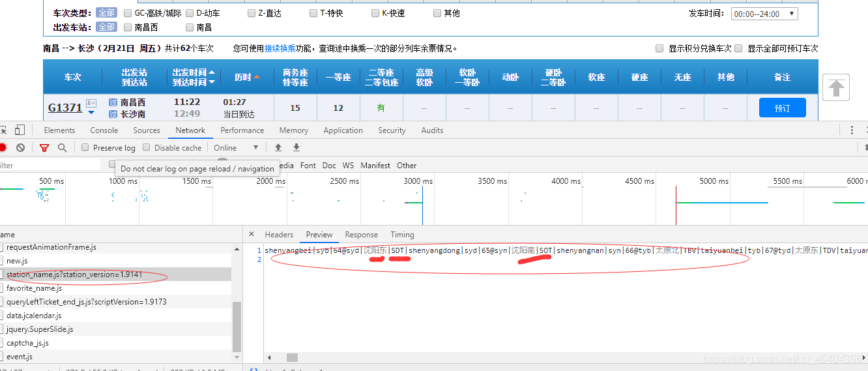Check the Z-直达 train type box
Image resolution: width=868 pixels, height=371 pixels.
pyautogui.click(x=252, y=13)
